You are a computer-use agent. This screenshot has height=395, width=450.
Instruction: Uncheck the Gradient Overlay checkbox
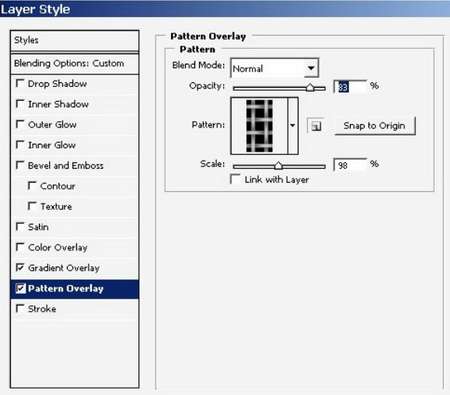point(20,267)
